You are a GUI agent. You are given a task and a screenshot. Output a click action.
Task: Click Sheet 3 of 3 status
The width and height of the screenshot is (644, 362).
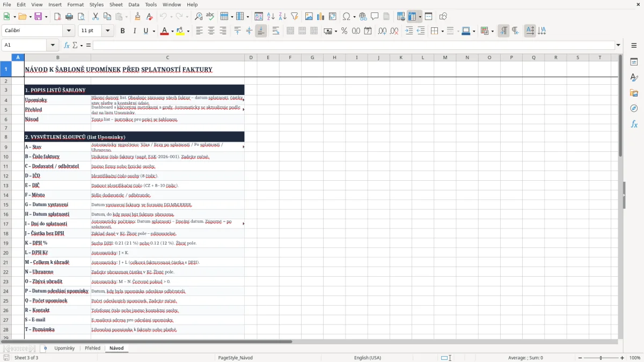coord(26,358)
